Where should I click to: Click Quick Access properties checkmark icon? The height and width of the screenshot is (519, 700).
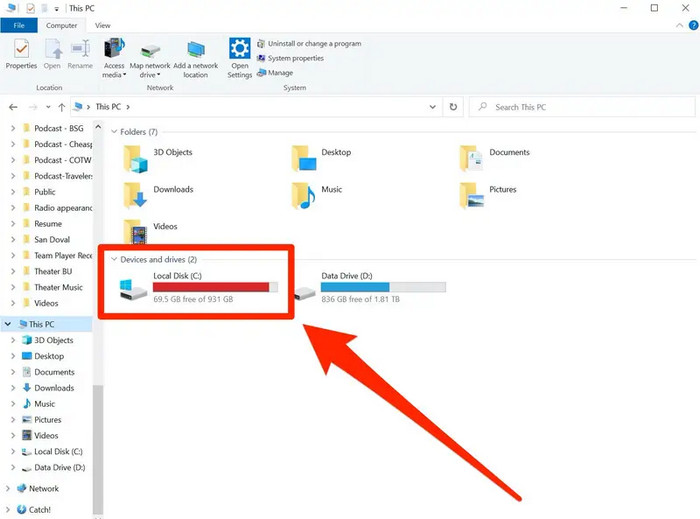pos(30,8)
